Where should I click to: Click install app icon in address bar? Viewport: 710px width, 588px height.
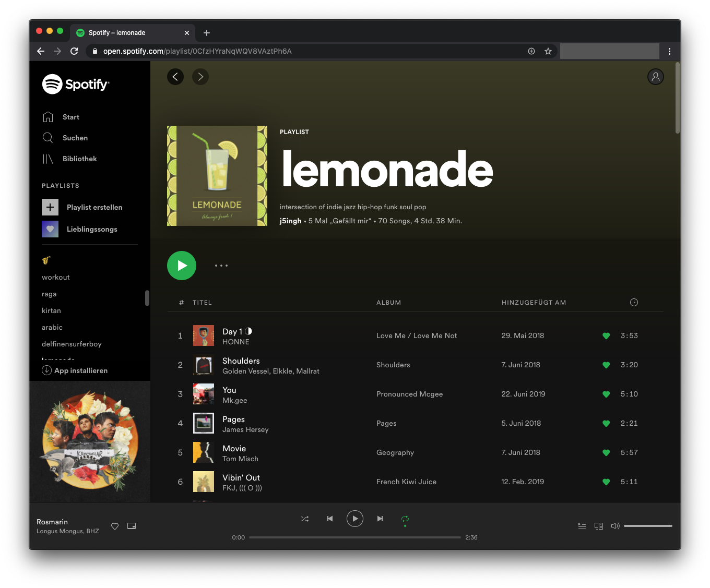click(531, 51)
